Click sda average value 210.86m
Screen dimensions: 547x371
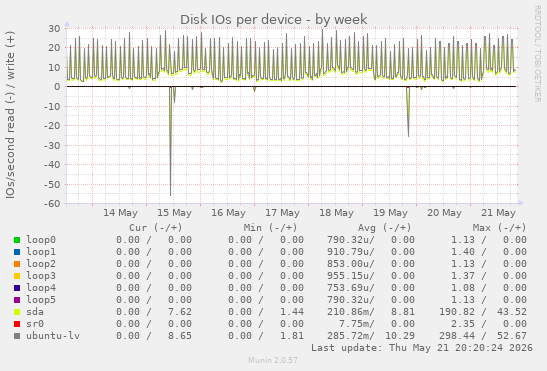351,312
